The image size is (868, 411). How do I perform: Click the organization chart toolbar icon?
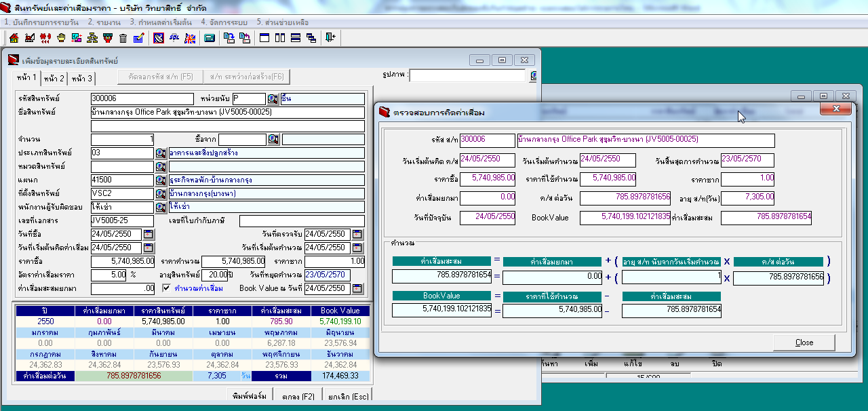coord(92,38)
